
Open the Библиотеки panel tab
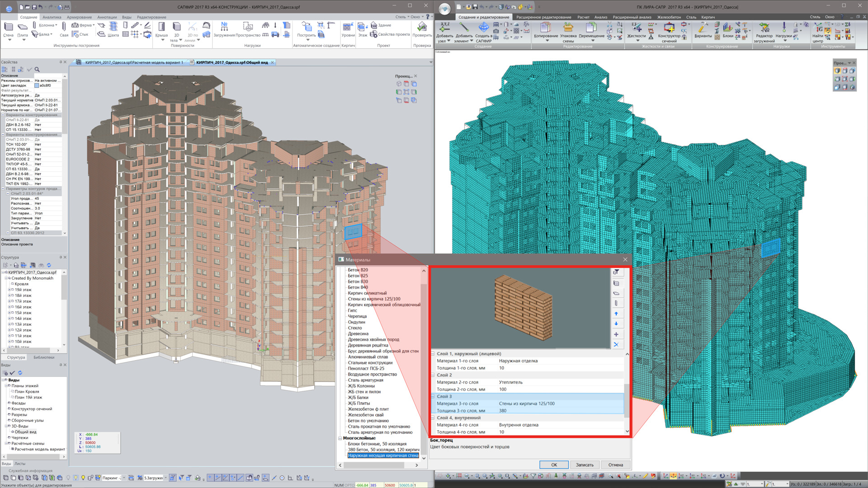[44, 357]
